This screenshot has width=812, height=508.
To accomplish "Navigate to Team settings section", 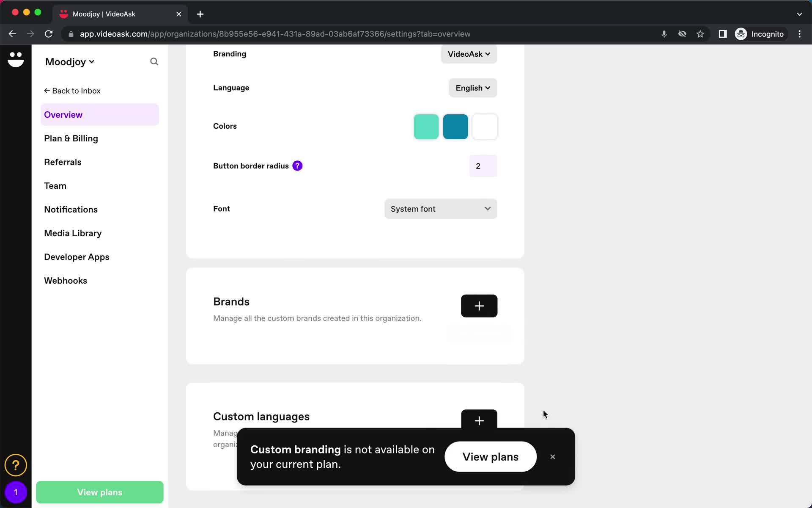I will (55, 185).
